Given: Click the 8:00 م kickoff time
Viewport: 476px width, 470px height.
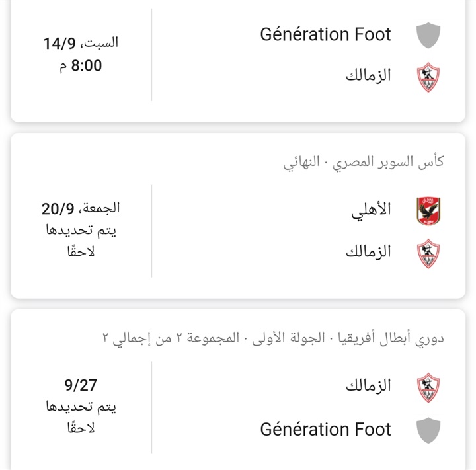Looking at the screenshot, I should (81, 65).
